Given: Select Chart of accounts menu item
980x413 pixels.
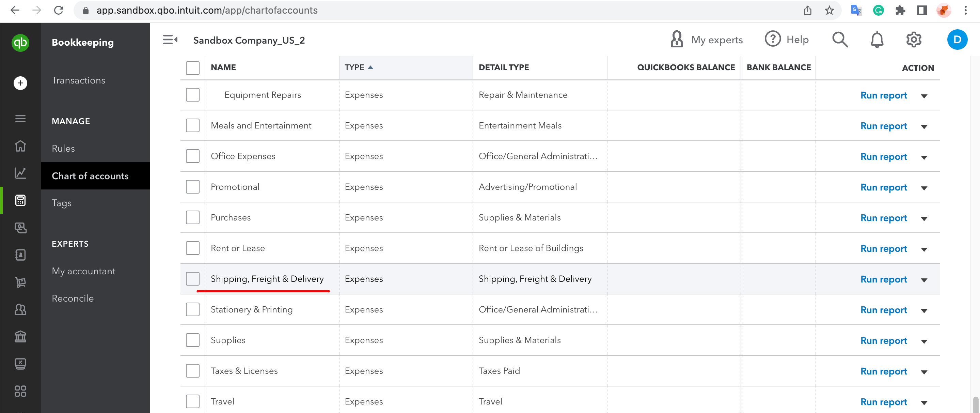Looking at the screenshot, I should pyautogui.click(x=95, y=176).
